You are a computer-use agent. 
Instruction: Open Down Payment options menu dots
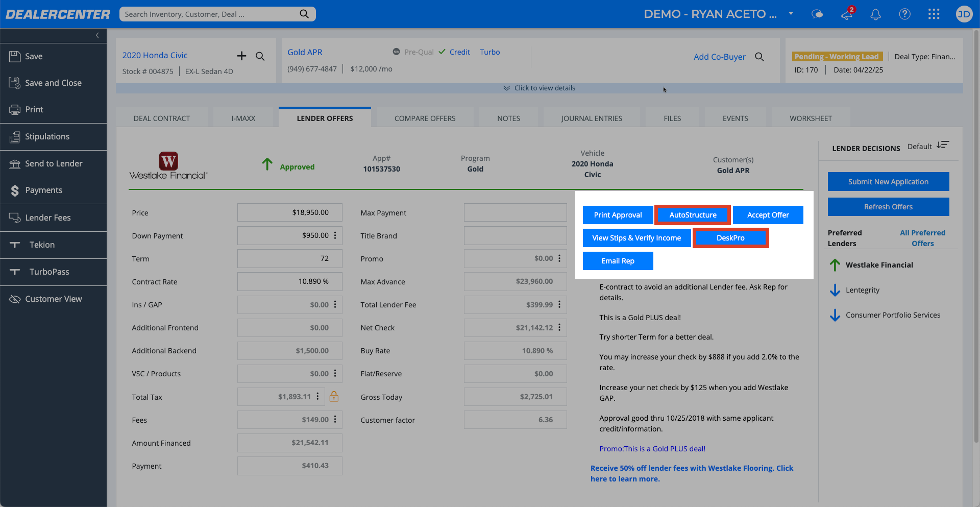[x=335, y=235]
